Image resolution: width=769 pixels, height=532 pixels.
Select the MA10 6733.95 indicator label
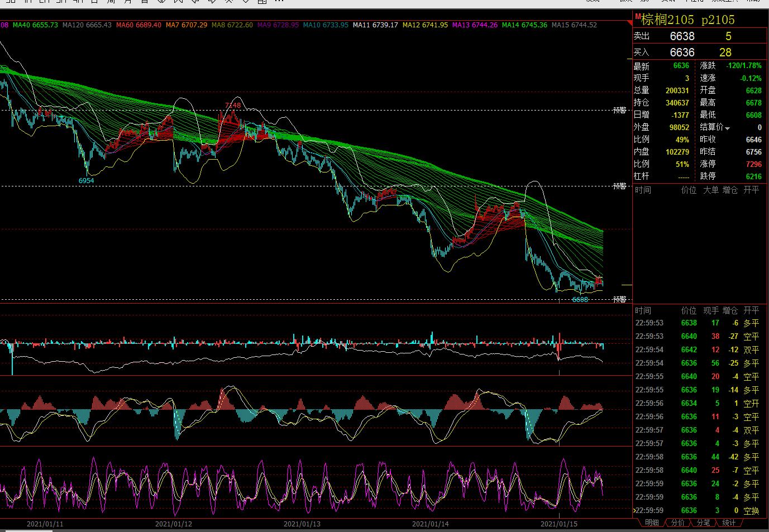tap(326, 25)
